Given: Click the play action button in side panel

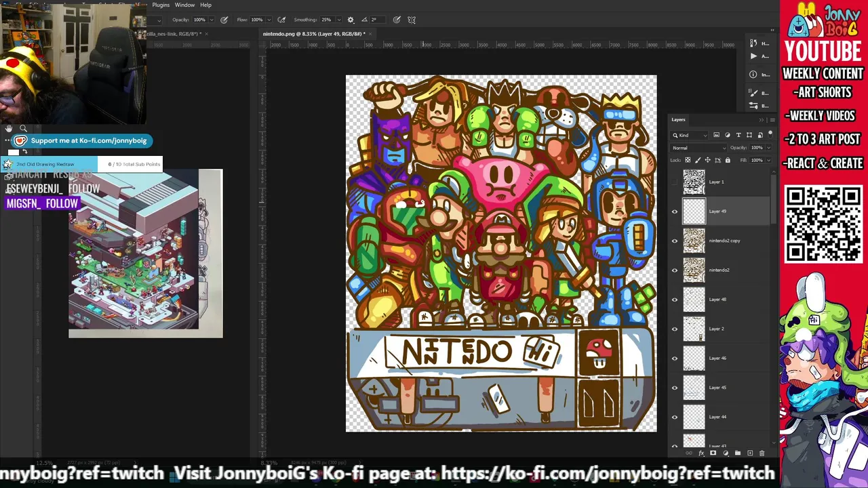Looking at the screenshot, I should pos(753,56).
